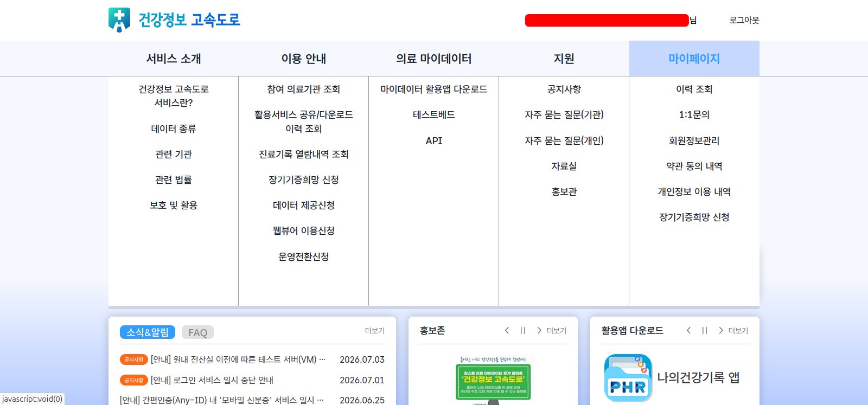Viewport: 868px width, 405px height.
Task: Click 더보기 in 활용앱 다운로드 panel
Action: (738, 331)
